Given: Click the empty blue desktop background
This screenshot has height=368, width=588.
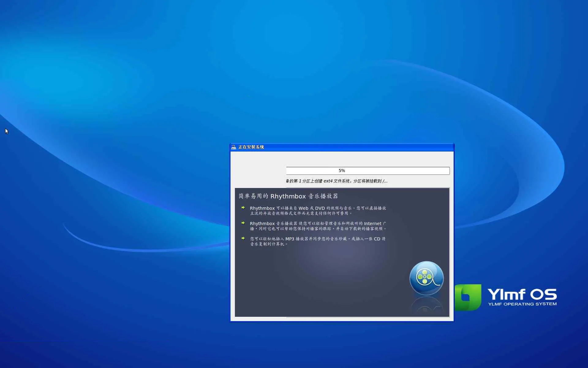Looking at the screenshot, I should [123, 77].
